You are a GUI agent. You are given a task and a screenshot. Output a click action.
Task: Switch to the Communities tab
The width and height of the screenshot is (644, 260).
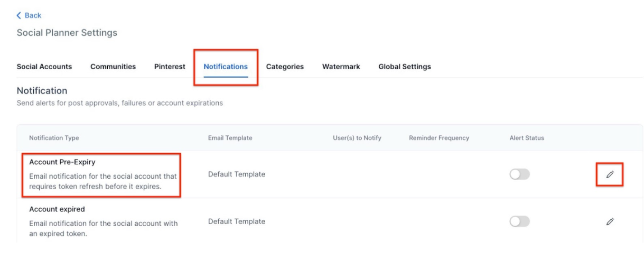click(113, 67)
